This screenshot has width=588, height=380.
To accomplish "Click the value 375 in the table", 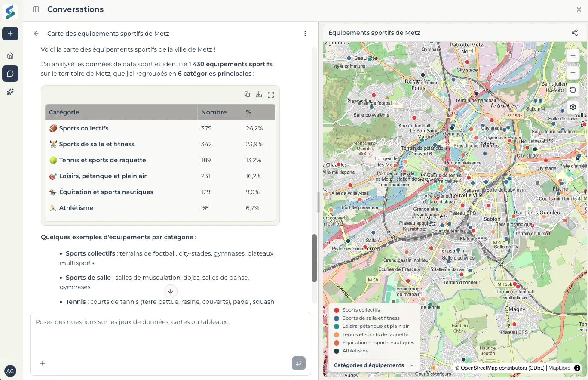I will click(206, 128).
